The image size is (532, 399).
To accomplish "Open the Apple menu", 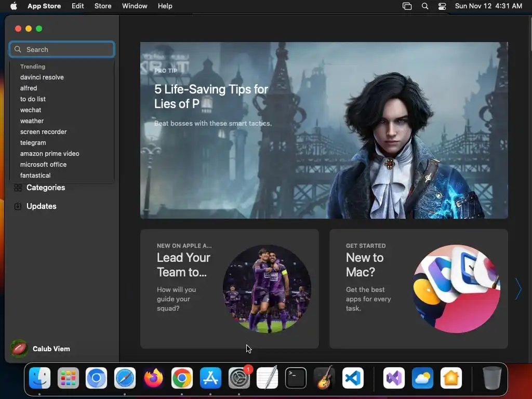I will (x=14, y=6).
